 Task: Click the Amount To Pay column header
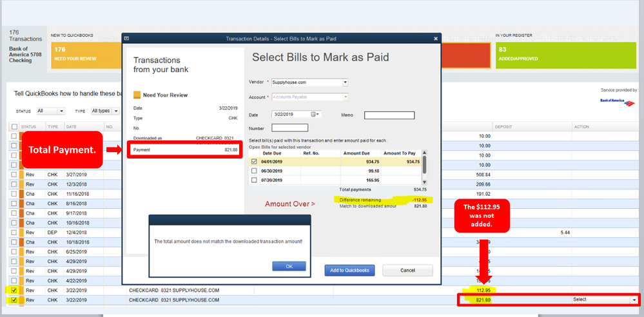(x=401, y=153)
